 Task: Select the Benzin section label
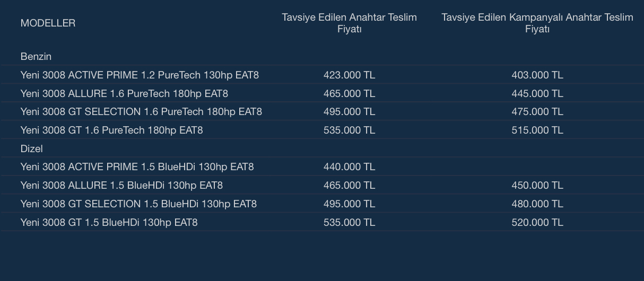[x=36, y=56]
